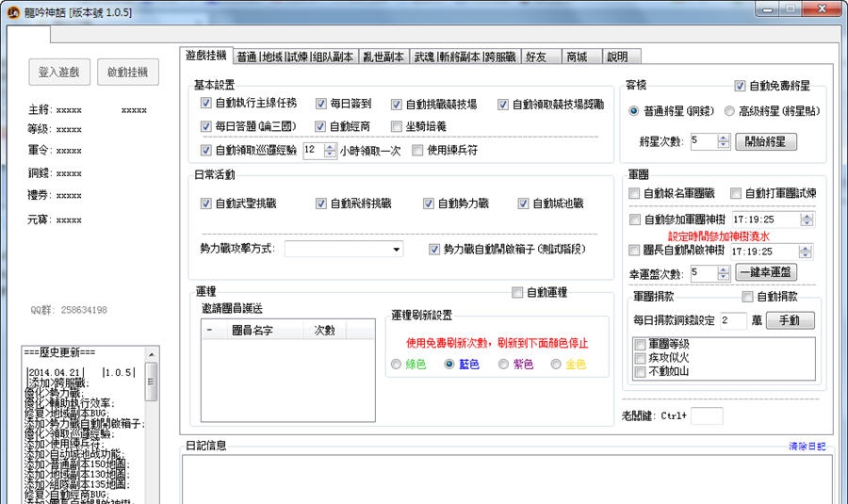The image size is (848, 504).
Task: Select 高級將星 (將星貼) radio button
Action: [729, 111]
